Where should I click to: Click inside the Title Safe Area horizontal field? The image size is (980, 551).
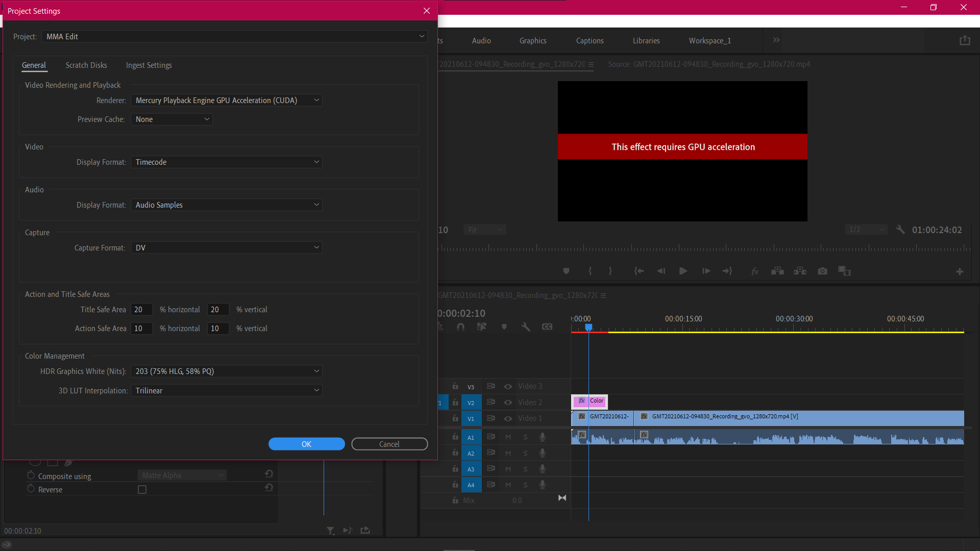[x=141, y=309]
